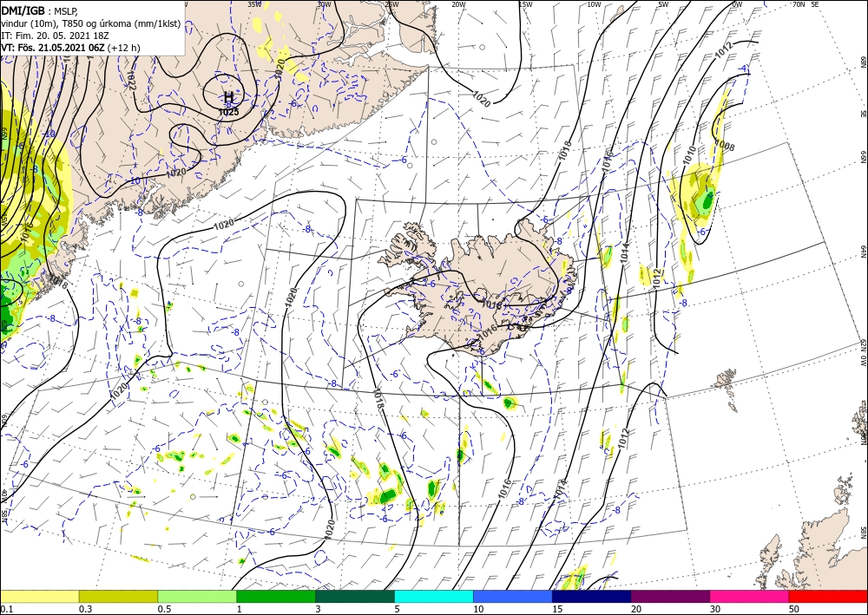Click the '0.1' legend value
This screenshot has width=868, height=615.
pos(6,609)
